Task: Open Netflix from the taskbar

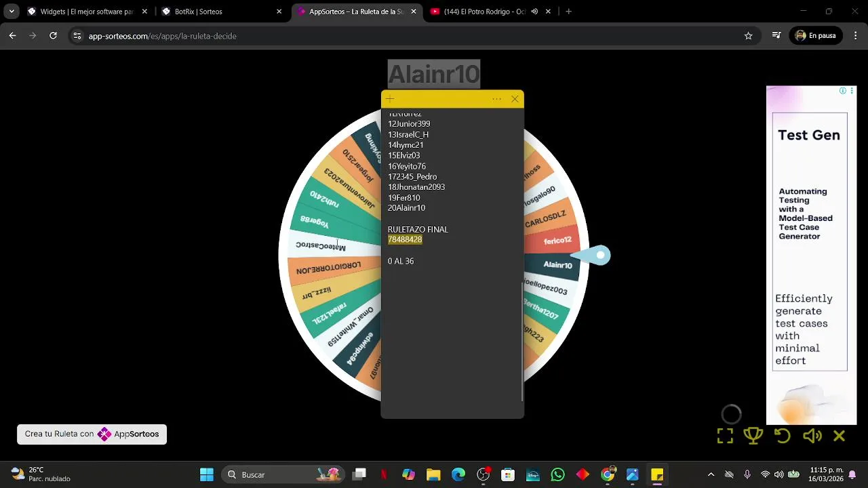Action: (x=384, y=474)
